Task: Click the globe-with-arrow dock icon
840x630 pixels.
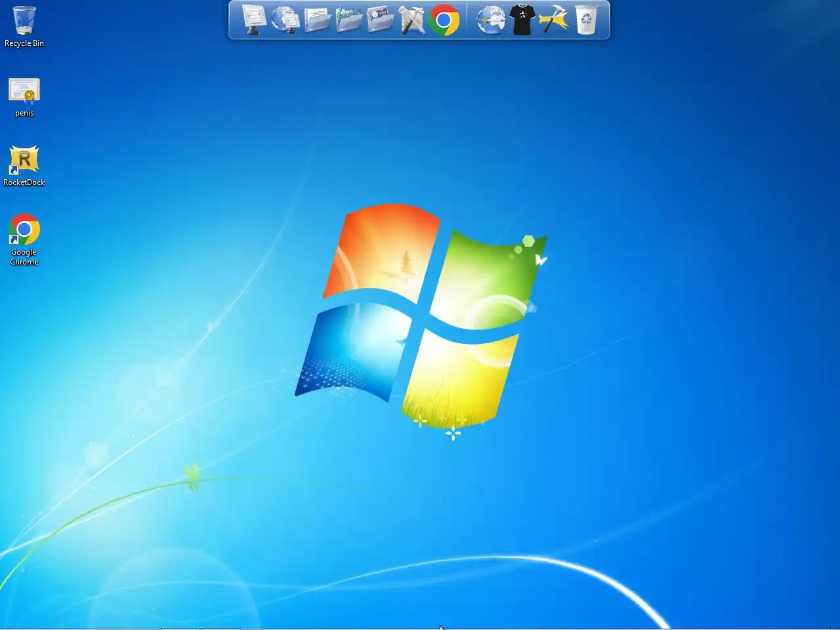Action: pos(490,20)
